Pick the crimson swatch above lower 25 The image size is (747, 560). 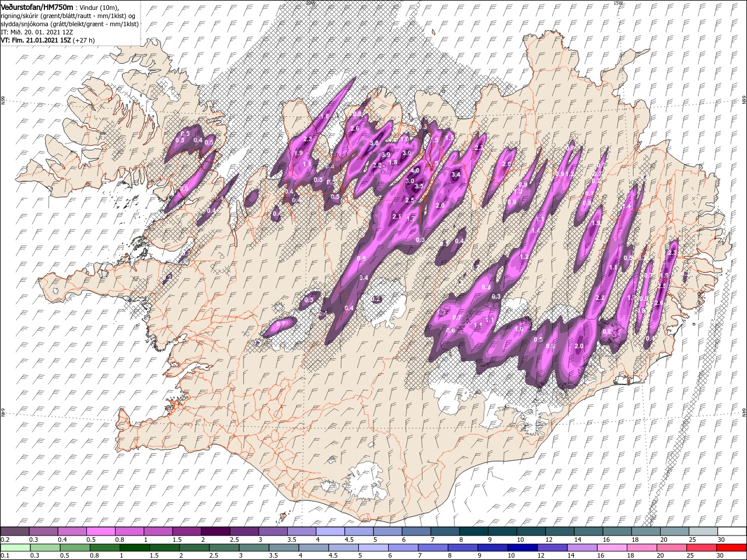tap(701, 548)
